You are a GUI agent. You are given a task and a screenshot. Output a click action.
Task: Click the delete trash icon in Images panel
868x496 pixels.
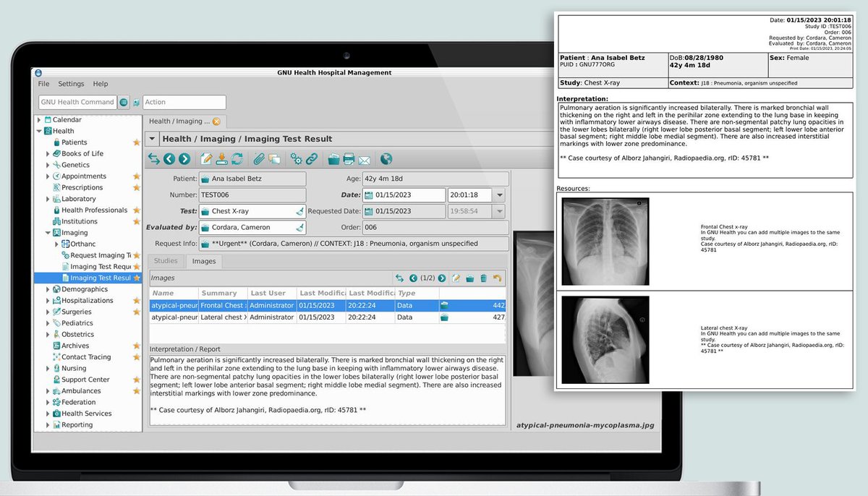pos(483,278)
